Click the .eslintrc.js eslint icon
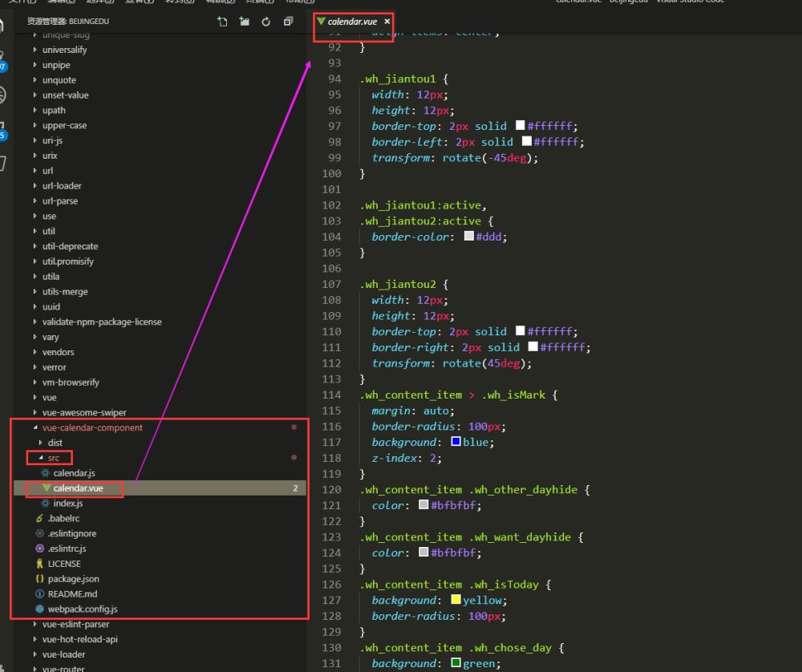Screen dimensions: 802x672 coord(39,549)
